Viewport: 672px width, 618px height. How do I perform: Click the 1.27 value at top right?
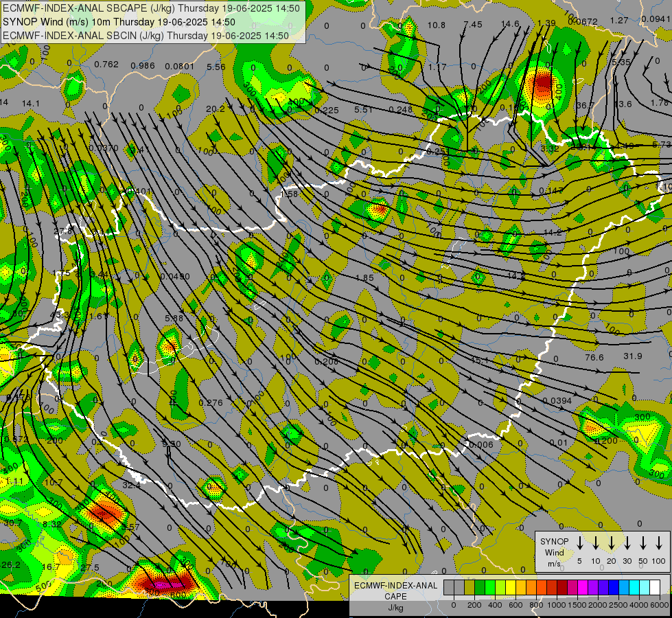(x=619, y=20)
